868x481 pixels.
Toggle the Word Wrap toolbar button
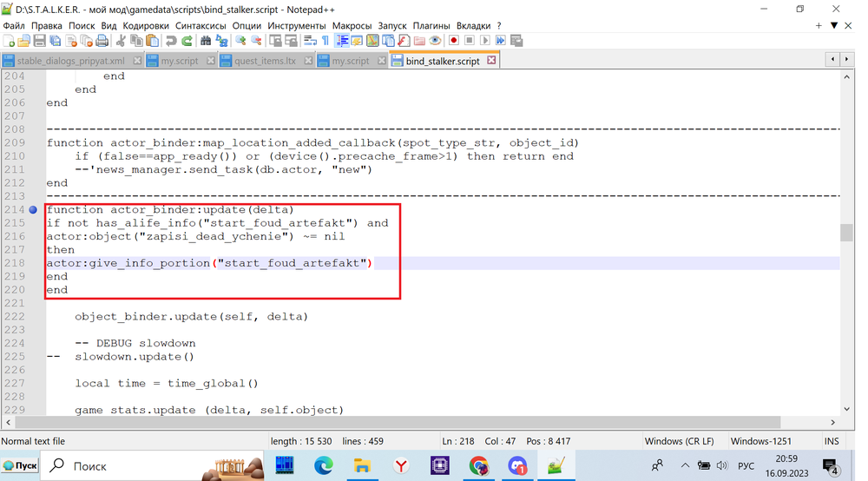click(310, 41)
